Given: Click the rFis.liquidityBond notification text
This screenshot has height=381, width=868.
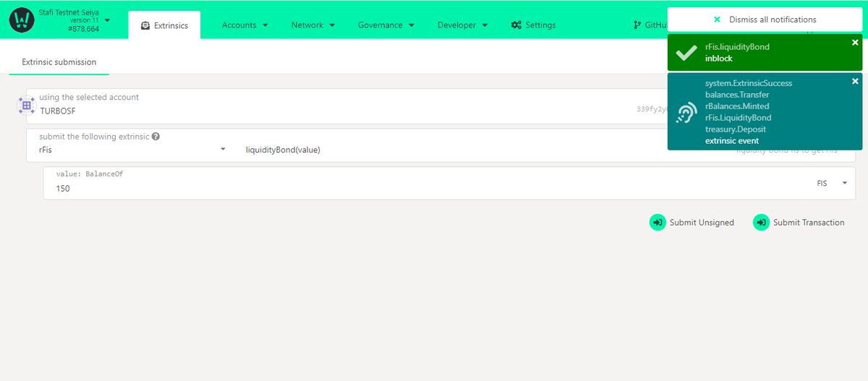Looking at the screenshot, I should (x=737, y=47).
